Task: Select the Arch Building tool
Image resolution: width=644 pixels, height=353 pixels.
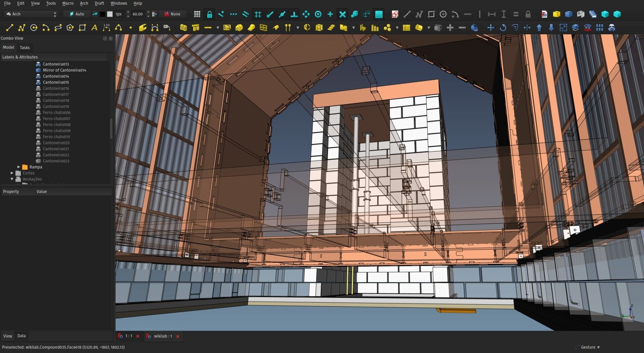Action: click(239, 28)
